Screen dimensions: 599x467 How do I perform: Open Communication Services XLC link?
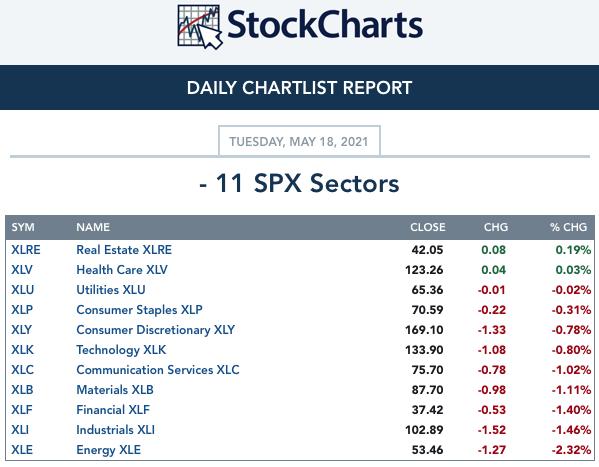tap(158, 370)
